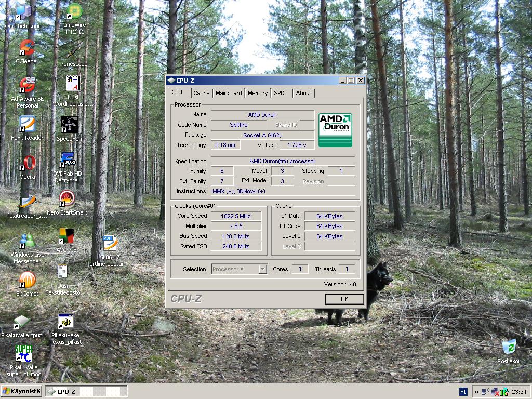
Task: Minimize the CPU-Z window
Action: (x=342, y=81)
